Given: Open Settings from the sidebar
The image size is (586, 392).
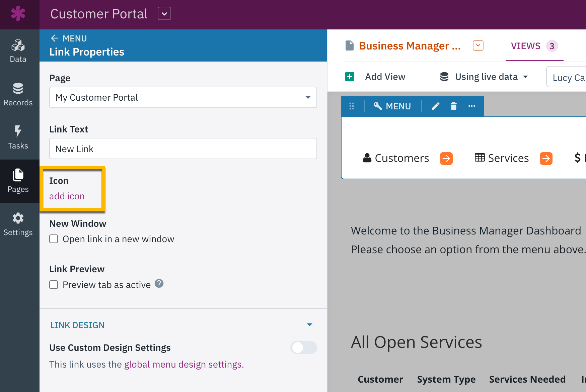Looking at the screenshot, I should coord(18,224).
